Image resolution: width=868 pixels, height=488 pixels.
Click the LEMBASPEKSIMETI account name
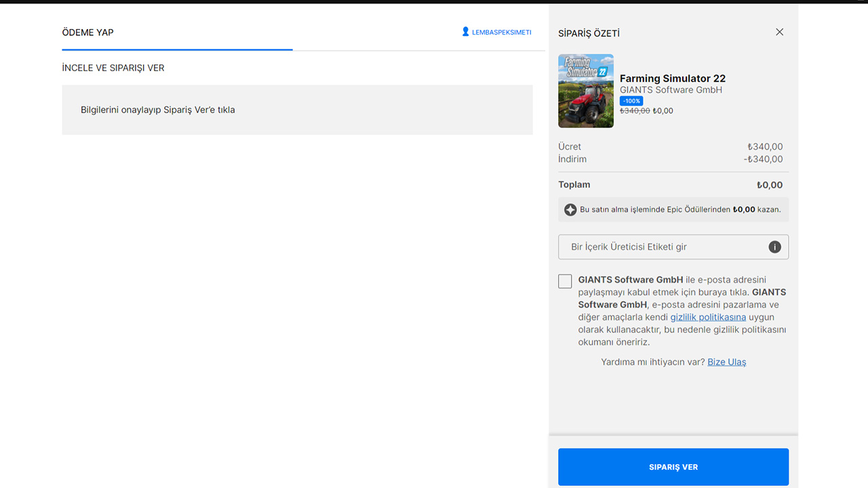[x=502, y=33]
